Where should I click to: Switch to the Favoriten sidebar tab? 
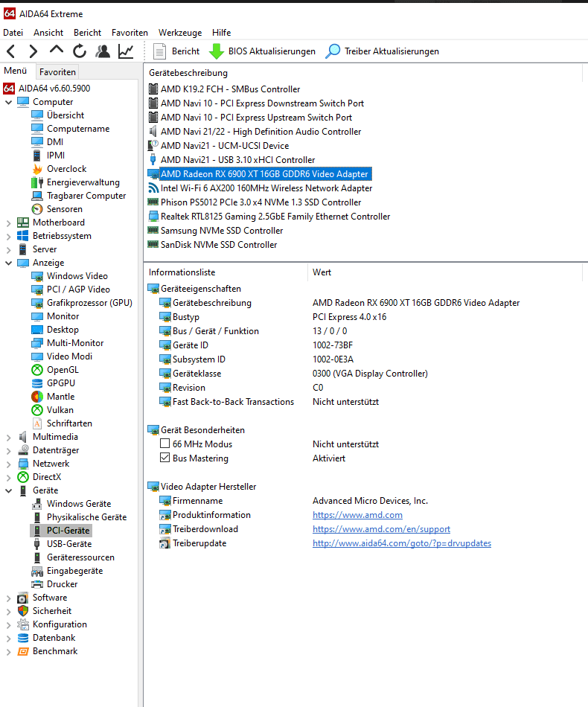57,71
